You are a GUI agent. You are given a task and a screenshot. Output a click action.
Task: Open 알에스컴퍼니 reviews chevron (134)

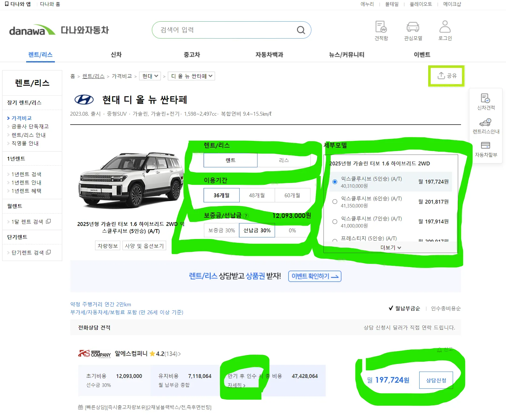179,354
